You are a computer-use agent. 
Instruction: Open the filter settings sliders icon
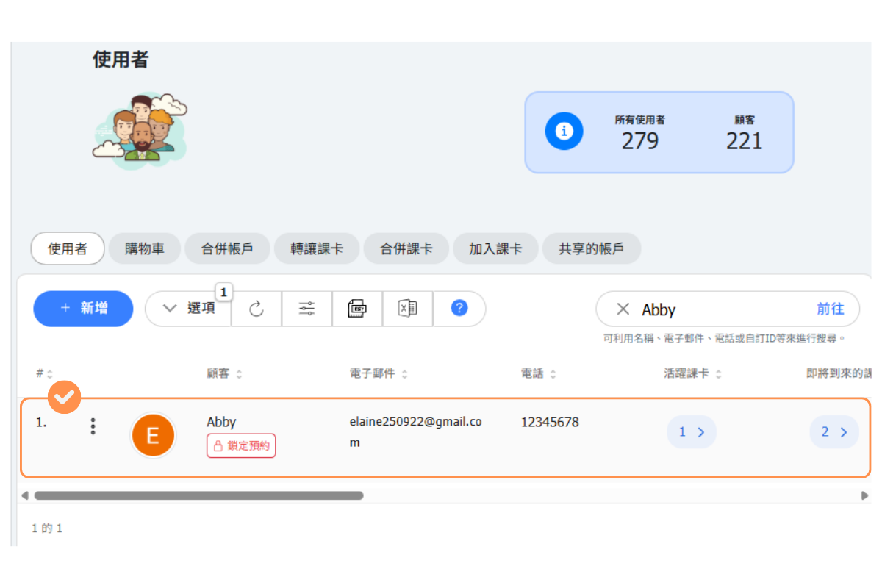306,309
